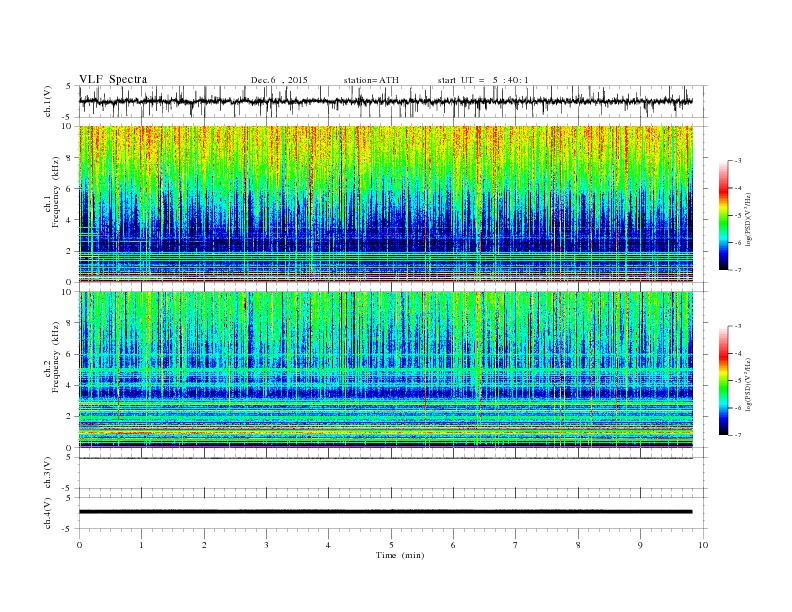This screenshot has height=612, width=792.
Task: Click the "6" kHz tick on ch.2 frequency axis
Action: pyautogui.click(x=70, y=354)
